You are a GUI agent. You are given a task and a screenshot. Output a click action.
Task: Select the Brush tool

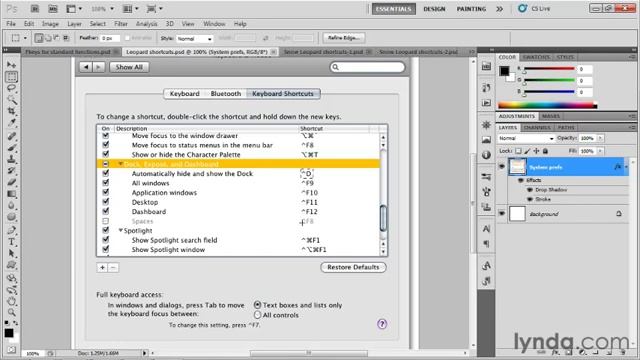pos(11,148)
